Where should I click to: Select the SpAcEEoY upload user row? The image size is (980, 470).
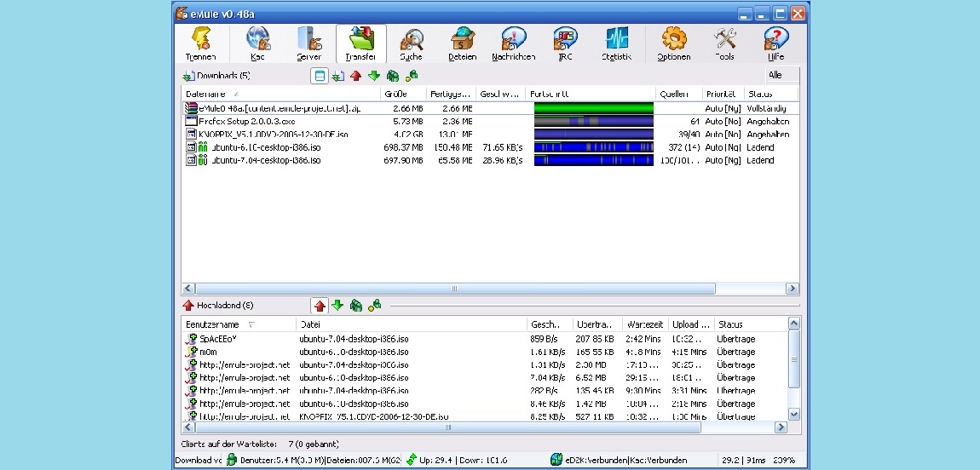[x=485, y=339]
